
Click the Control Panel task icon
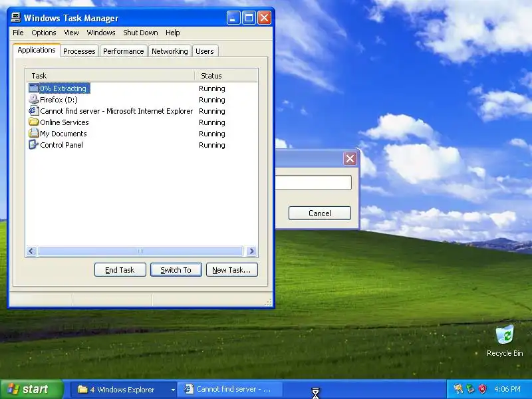(34, 145)
